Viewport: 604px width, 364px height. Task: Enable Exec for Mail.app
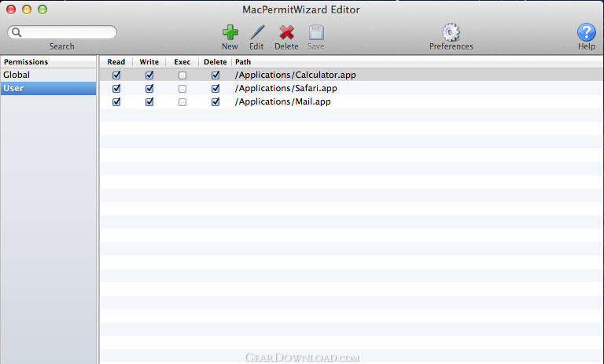pos(182,102)
